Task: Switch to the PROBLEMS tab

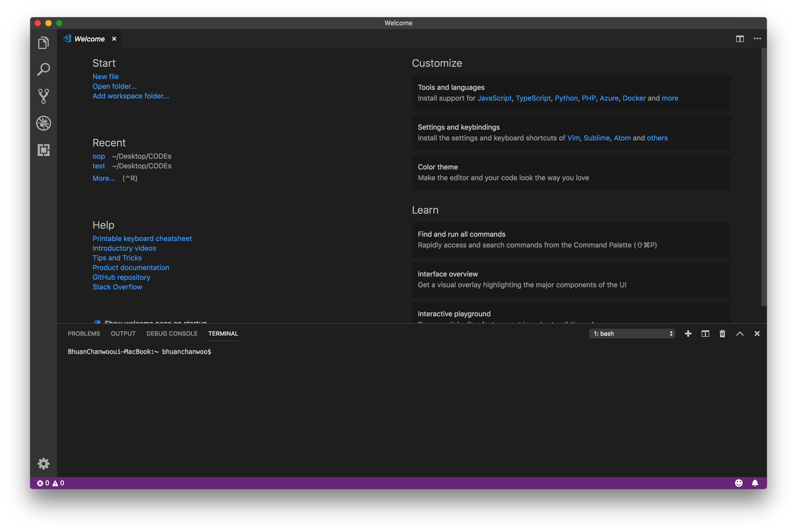Action: click(83, 334)
